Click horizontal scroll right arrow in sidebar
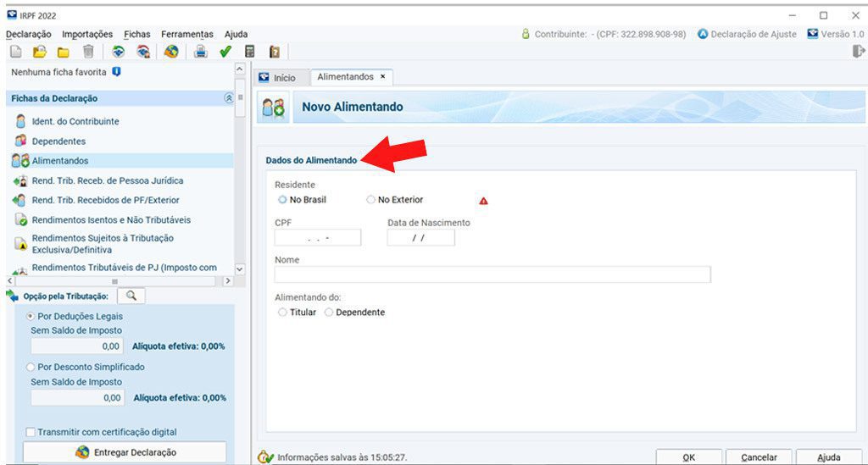This screenshot has width=868, height=465. [227, 281]
